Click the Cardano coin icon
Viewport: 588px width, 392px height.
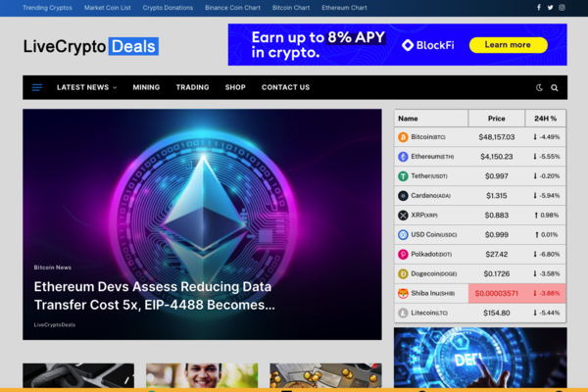pyautogui.click(x=403, y=196)
